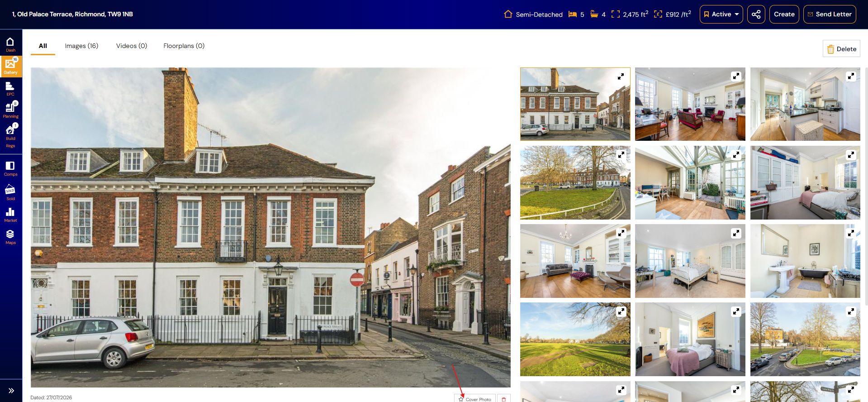Click the expand icon on the conservatory thumbnail
The width and height of the screenshot is (868, 402).
tap(736, 155)
